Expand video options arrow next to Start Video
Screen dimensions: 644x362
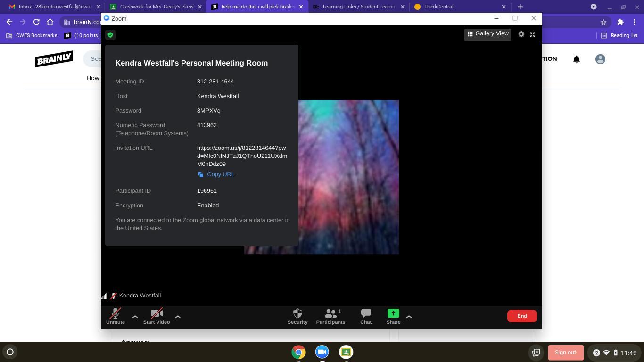click(178, 317)
